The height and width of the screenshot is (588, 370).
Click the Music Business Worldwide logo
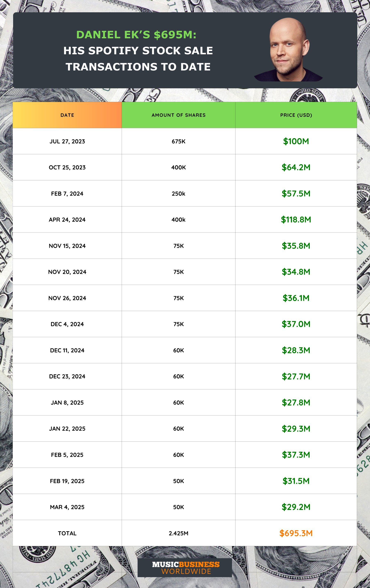point(185,568)
